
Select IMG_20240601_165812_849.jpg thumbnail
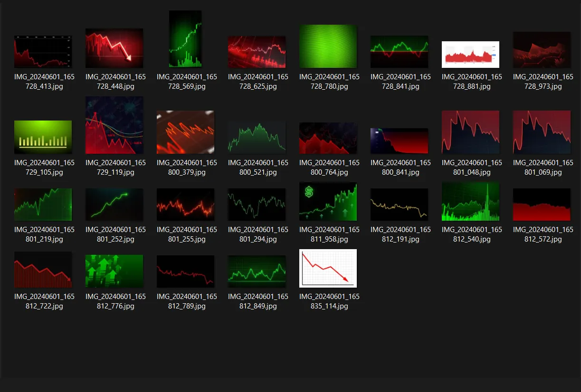[x=257, y=271]
